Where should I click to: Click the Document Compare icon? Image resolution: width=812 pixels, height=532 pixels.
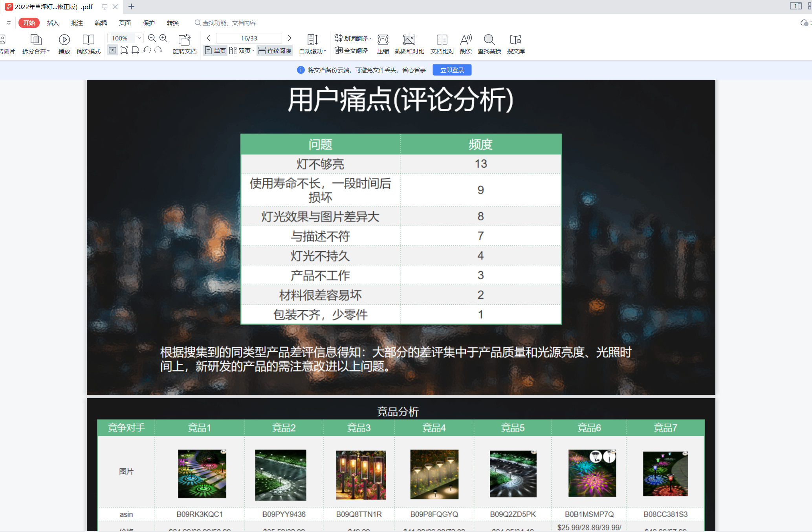click(442, 40)
